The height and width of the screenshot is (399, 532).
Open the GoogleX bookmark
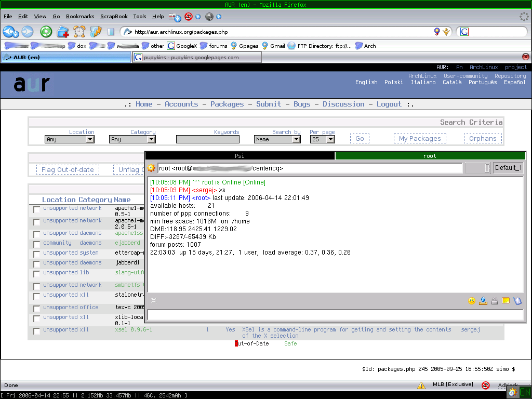[x=182, y=46]
